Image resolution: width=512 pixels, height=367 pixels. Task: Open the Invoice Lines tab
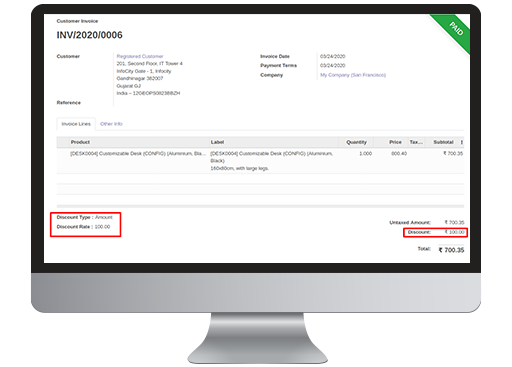[x=76, y=124]
